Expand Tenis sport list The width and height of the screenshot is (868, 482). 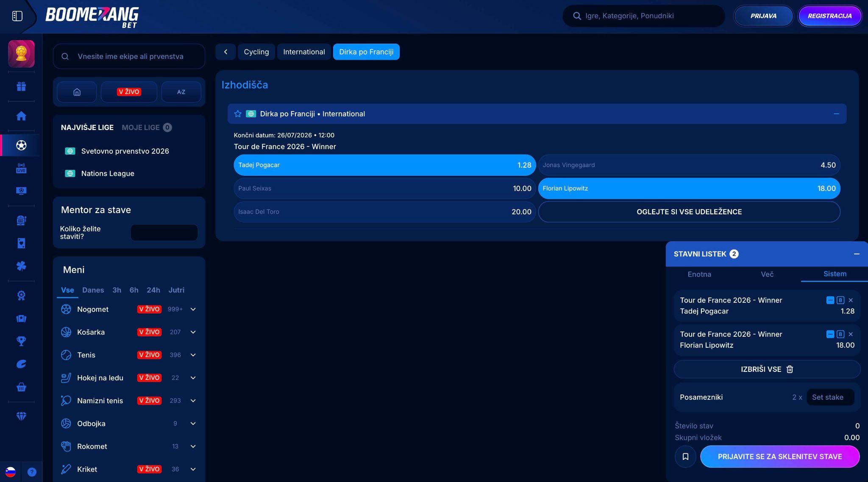193,355
